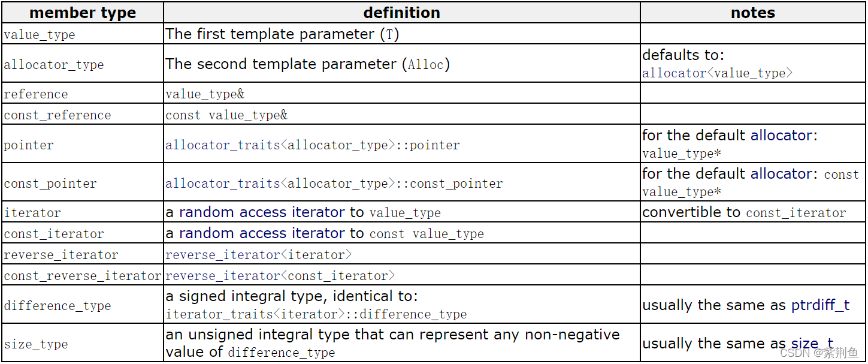Click the allocator<value_type> link in notes
The image size is (868, 364).
click(718, 73)
